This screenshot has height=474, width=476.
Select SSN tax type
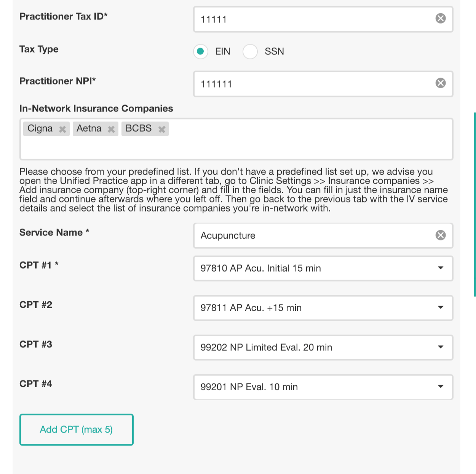(x=250, y=51)
